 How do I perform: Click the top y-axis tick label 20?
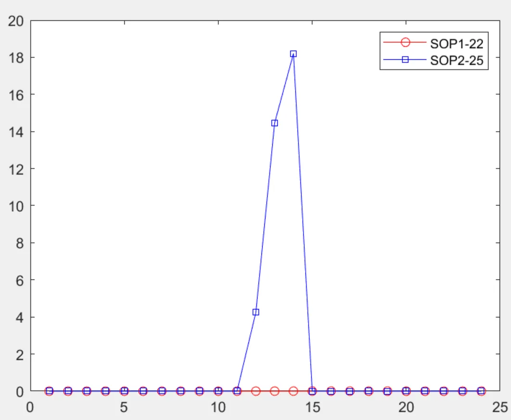click(x=16, y=21)
